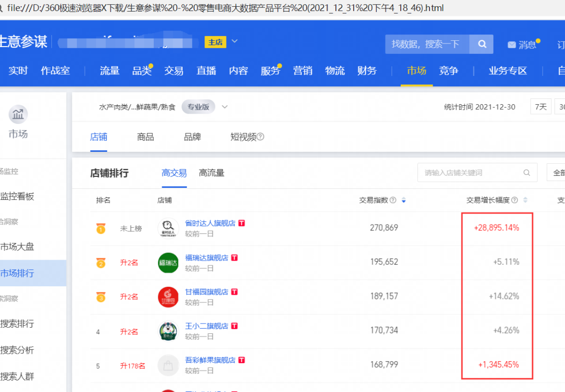Click the 主店 yellow badge
Viewport: 565px width, 392px height.
(216, 42)
